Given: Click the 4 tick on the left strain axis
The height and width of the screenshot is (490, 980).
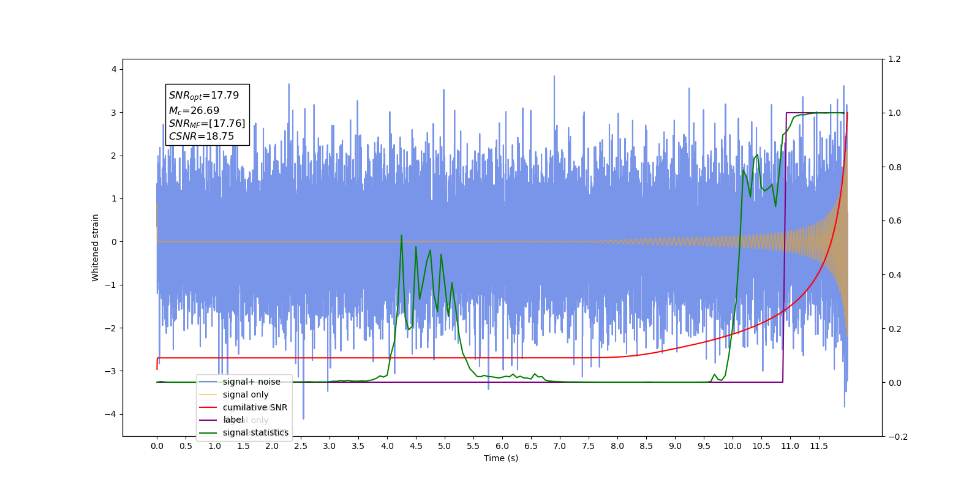Looking at the screenshot, I should (114, 70).
